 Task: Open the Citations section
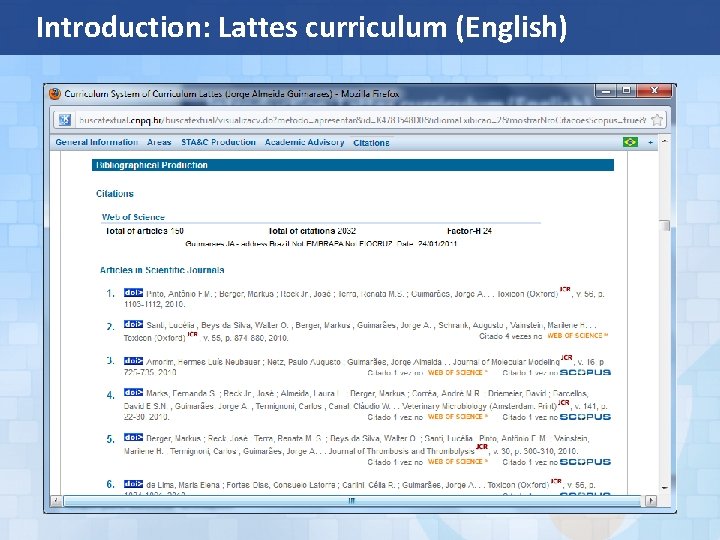pos(371,143)
